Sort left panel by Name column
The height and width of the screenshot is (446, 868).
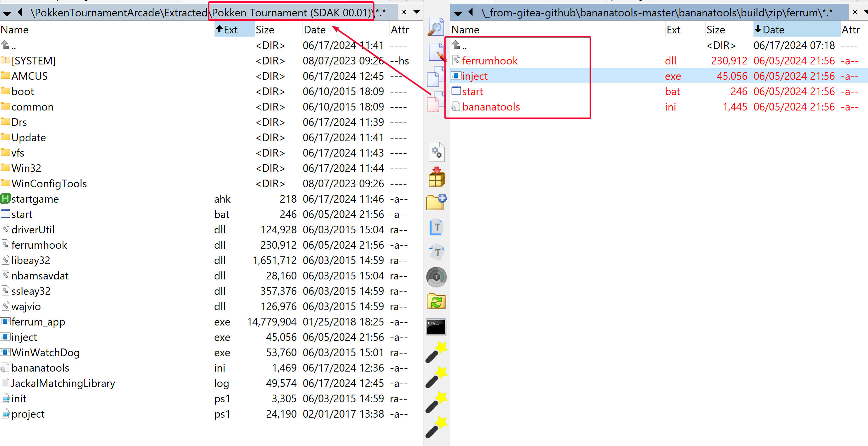[107, 29]
